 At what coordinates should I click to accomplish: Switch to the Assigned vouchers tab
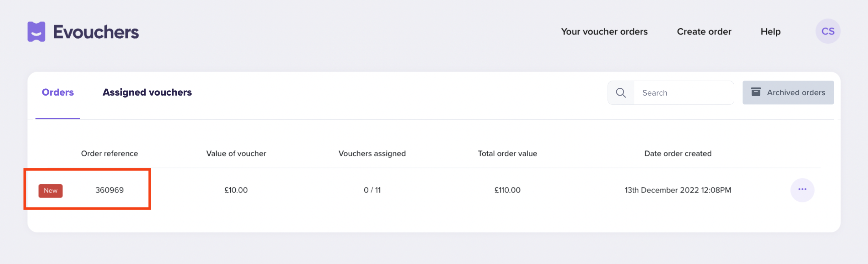click(147, 92)
